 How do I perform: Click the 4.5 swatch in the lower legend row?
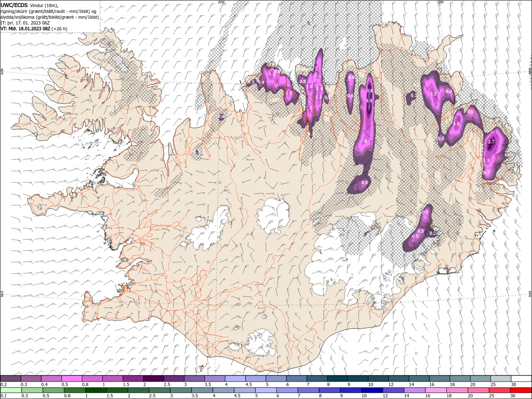click(244, 390)
